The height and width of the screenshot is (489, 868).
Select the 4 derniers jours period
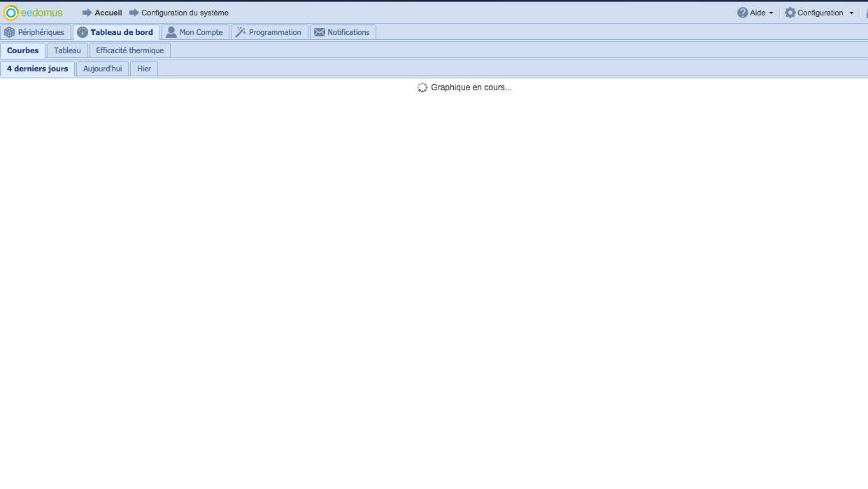(38, 69)
